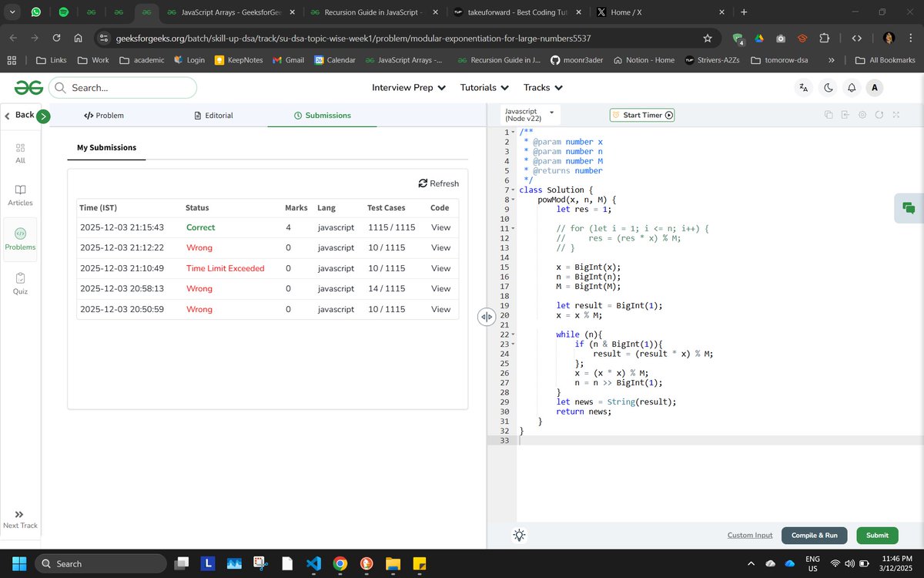
Task: Collapse the while loop fold at line 22
Action: click(514, 334)
